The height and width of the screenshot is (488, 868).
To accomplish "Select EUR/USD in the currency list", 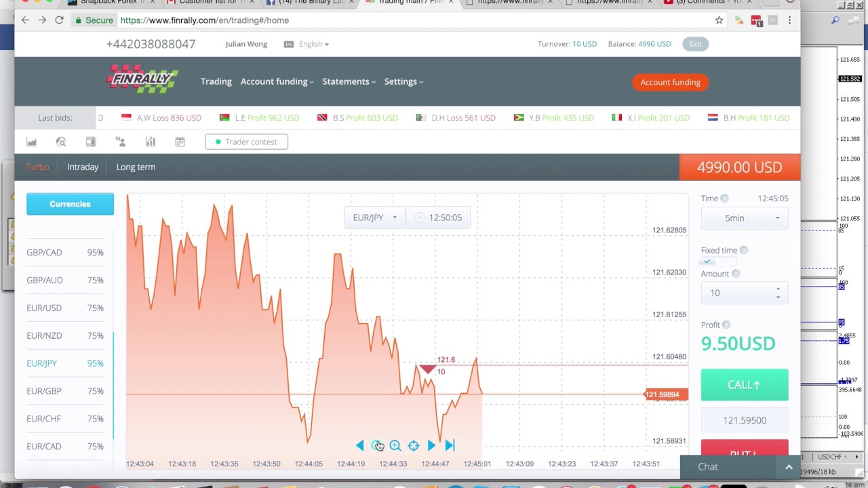I will pyautogui.click(x=65, y=308).
